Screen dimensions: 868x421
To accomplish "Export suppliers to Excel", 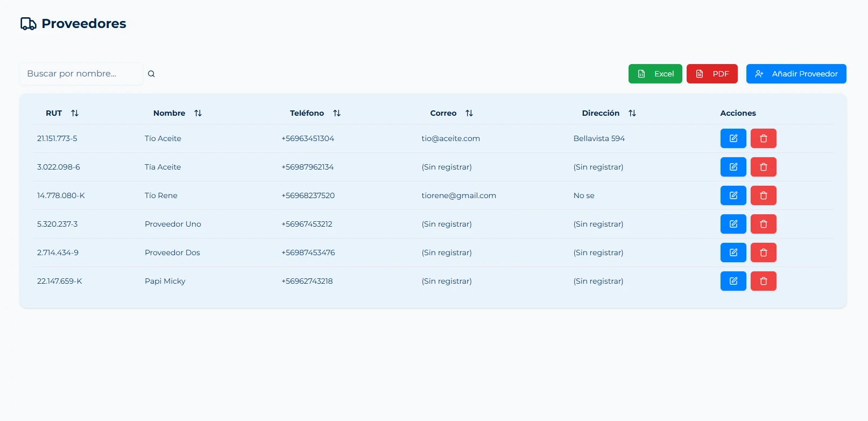I will (655, 74).
